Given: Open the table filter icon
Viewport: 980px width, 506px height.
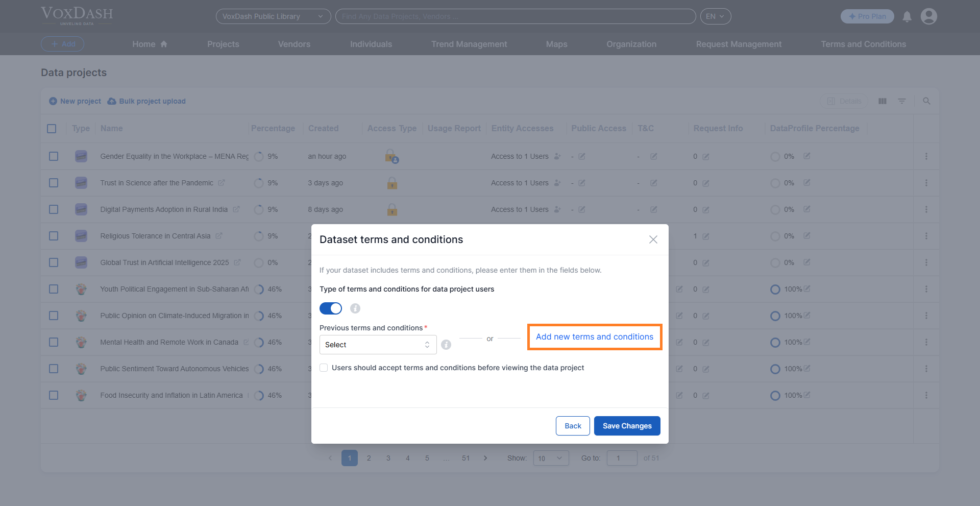Looking at the screenshot, I should coord(902,101).
